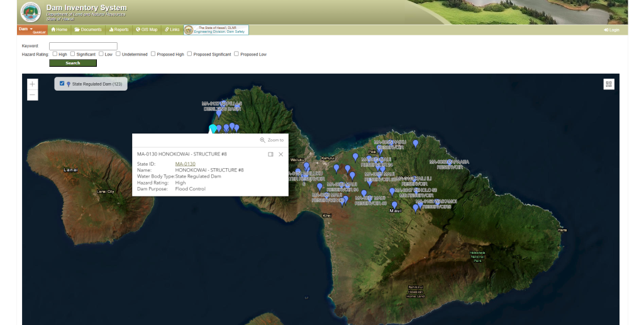Viewport: 644px width, 325px height.
Task: Click into the Keyword input field
Action: 83,46
